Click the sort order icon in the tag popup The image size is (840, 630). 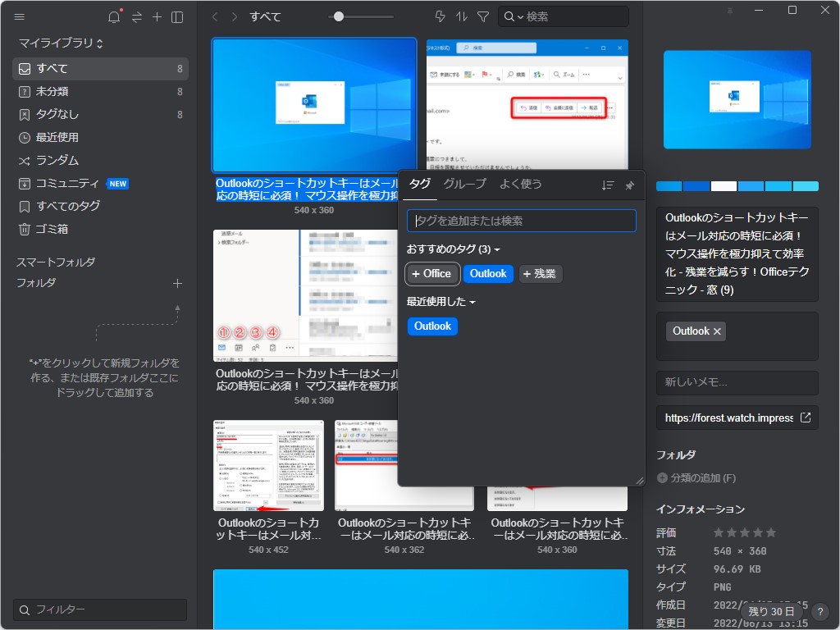608,185
